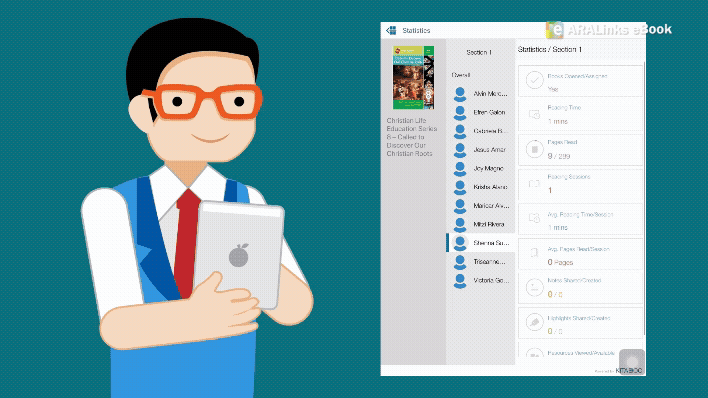Click the avatar icon beside Mitzi Rivera
The height and width of the screenshot is (398, 708).
(x=460, y=224)
